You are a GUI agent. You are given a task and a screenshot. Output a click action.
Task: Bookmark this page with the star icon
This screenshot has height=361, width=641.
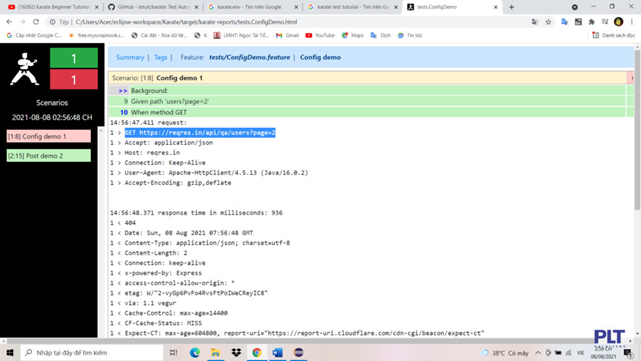coord(548,22)
